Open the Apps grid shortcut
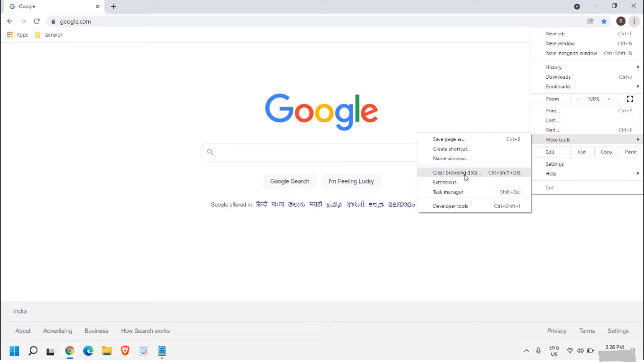 tap(17, 35)
